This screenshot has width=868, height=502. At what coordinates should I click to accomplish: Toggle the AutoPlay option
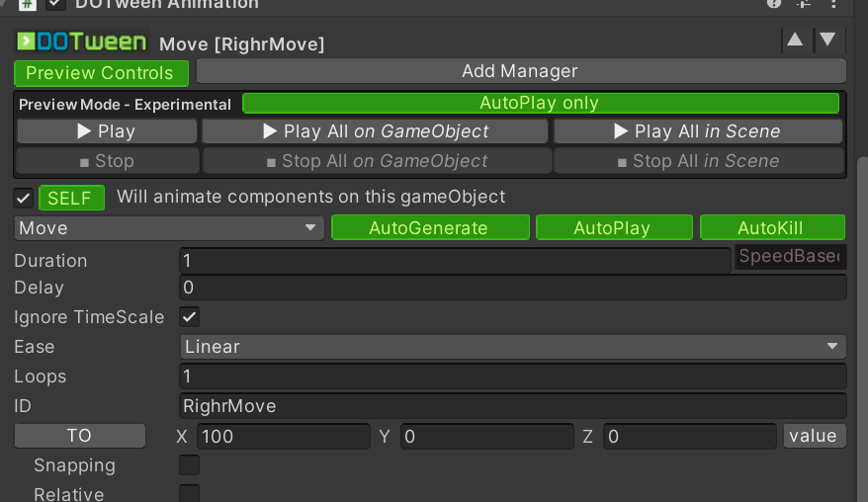coord(614,228)
